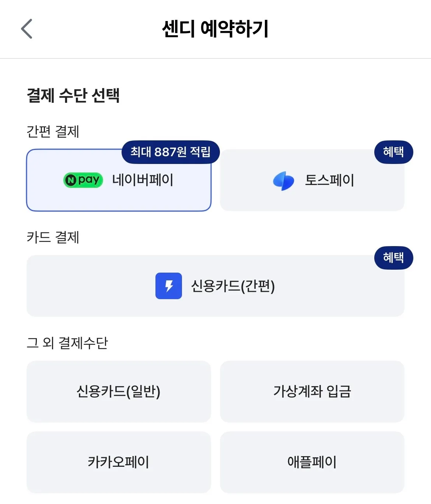This screenshot has width=431, height=504.
Task: Click the 카드 결제 section label
Action: (x=53, y=237)
